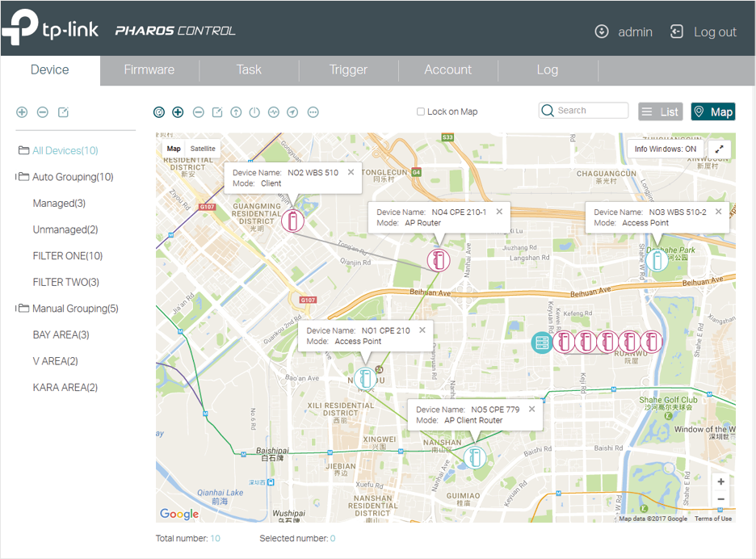Close the NO2 WBS 510 info window
The height and width of the screenshot is (559, 756).
click(351, 172)
